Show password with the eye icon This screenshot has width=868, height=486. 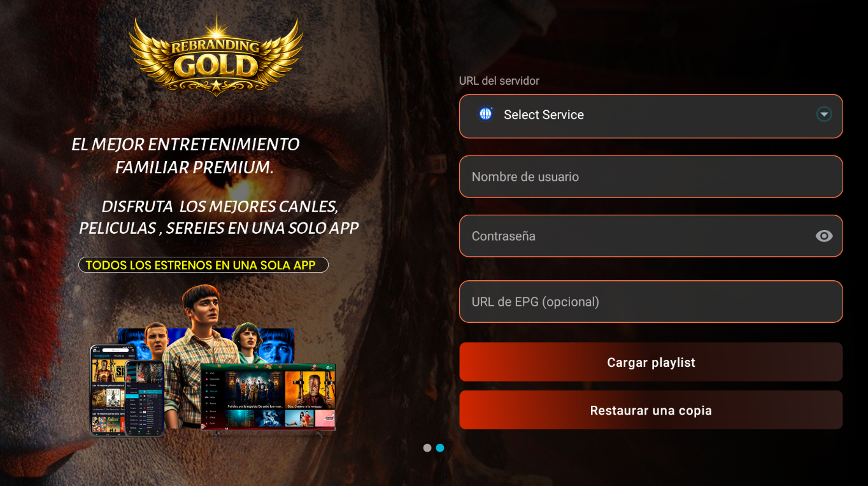pyautogui.click(x=824, y=236)
